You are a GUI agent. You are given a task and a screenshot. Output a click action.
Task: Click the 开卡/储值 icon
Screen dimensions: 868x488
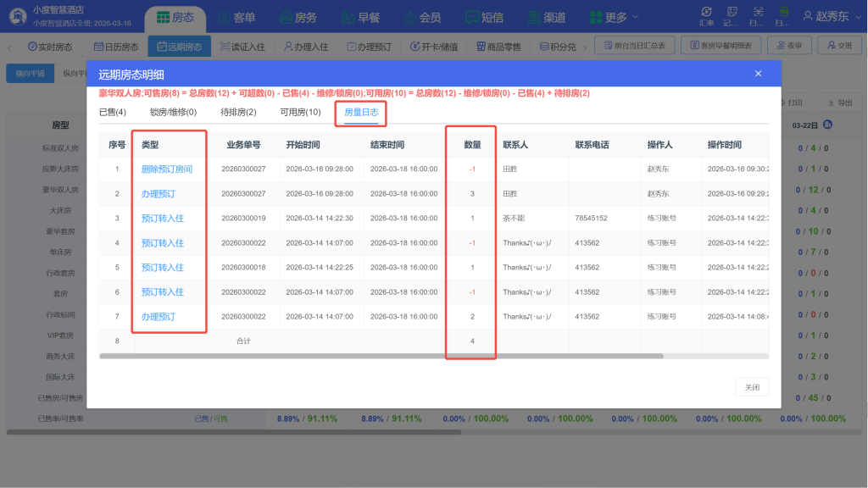[435, 45]
